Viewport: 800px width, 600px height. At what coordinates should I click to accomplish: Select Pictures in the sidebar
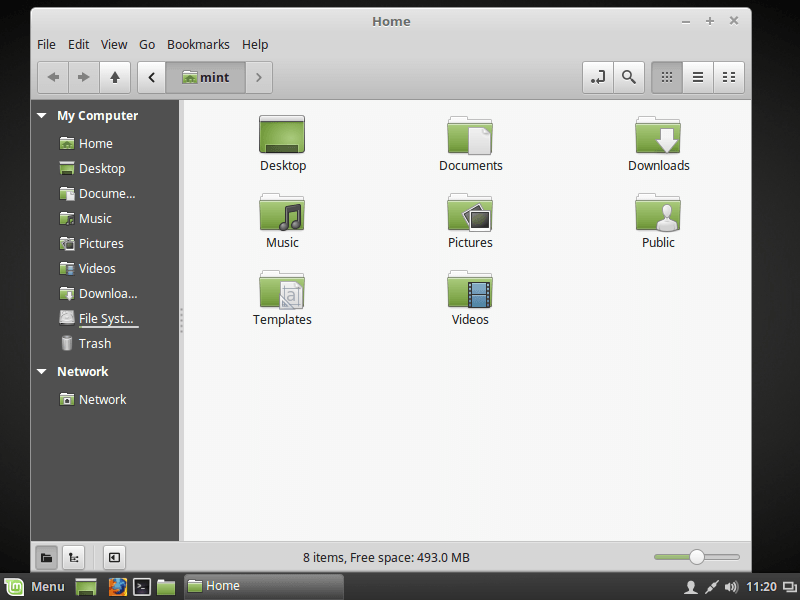pyautogui.click(x=91, y=243)
